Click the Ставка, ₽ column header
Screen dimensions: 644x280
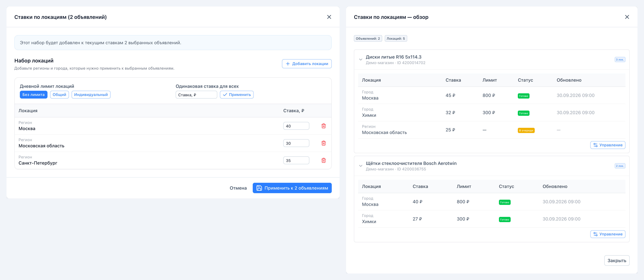[294, 111]
